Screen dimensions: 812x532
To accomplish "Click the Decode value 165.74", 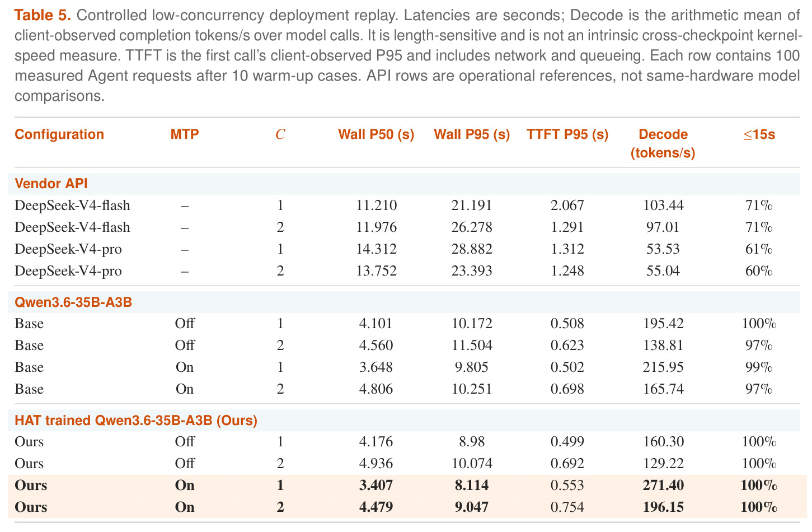I will tap(663, 389).
